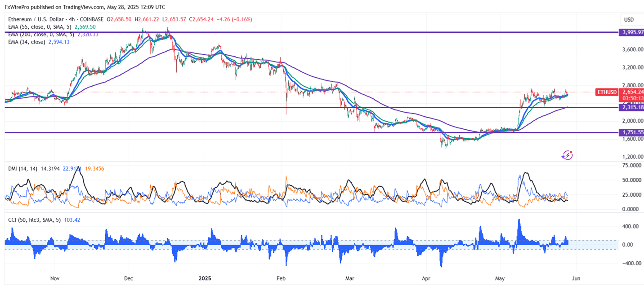Click the red ETHUSD symbol tag

tap(606, 92)
